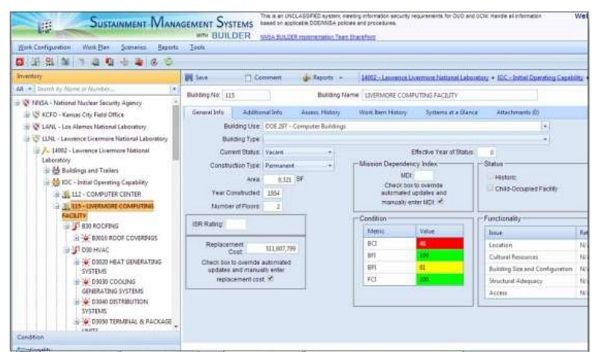This screenshot has width=600, height=364.
Task: Collapse the D30 HVAC tree node
Action: tap(67, 250)
